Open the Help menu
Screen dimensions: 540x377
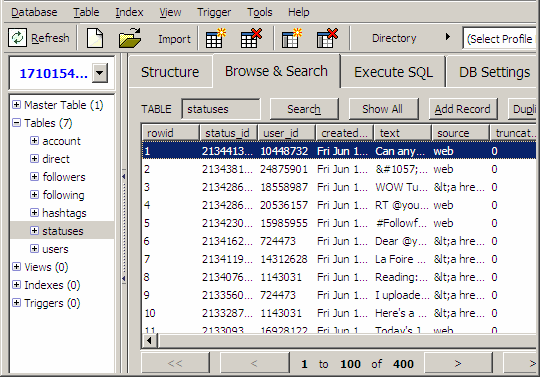pos(299,12)
